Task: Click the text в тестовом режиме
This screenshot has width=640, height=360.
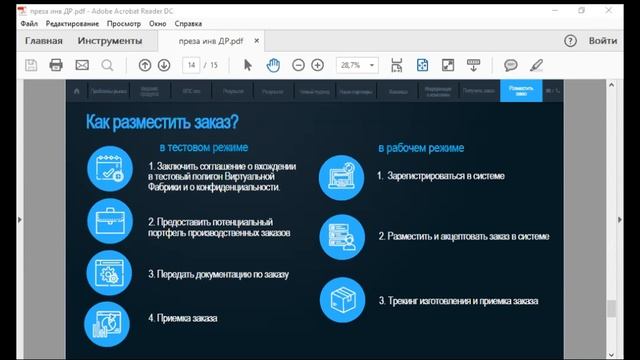Action: [x=204, y=147]
